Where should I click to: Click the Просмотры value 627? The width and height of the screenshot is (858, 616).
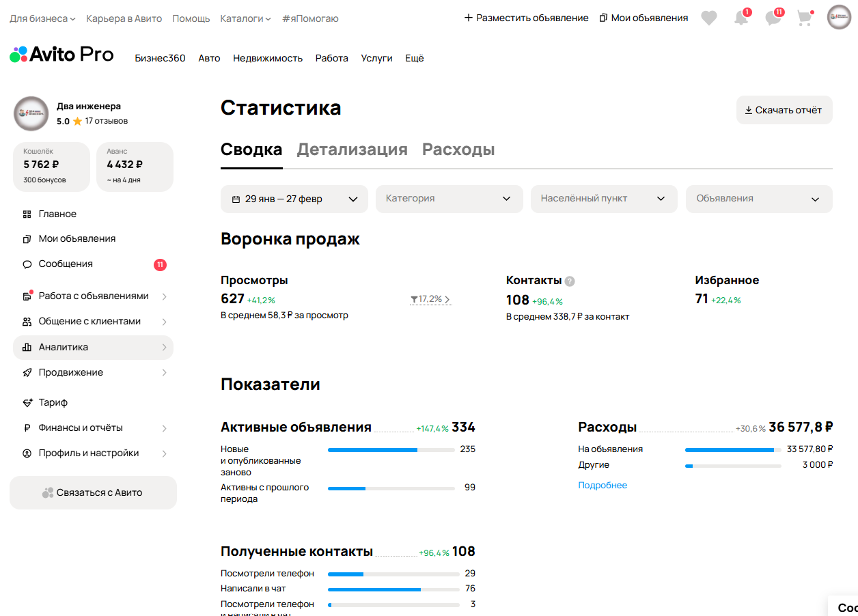point(232,299)
